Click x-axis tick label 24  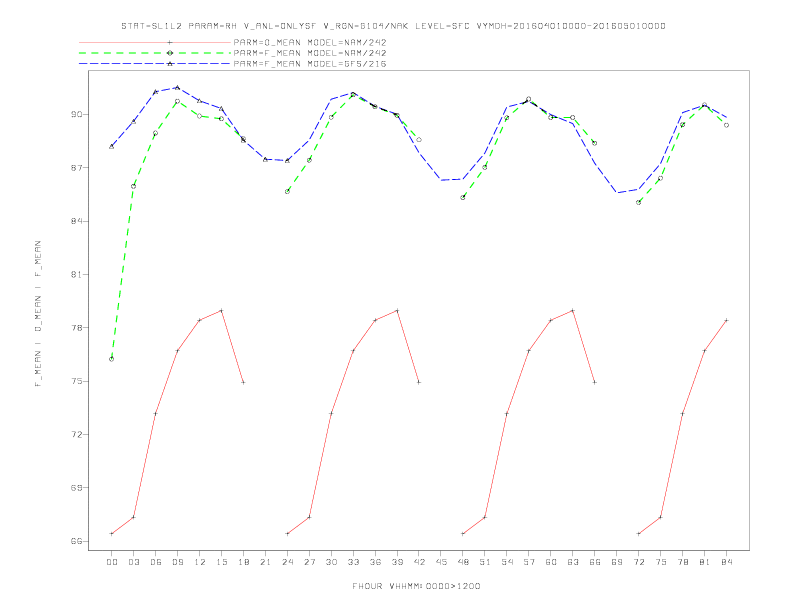coord(287,562)
